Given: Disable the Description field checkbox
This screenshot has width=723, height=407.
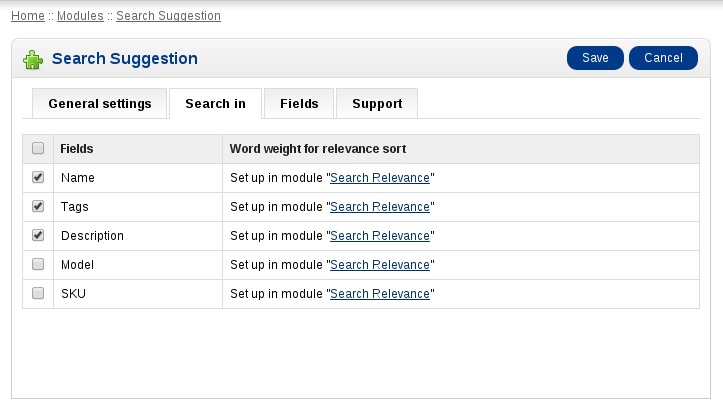Looking at the screenshot, I should 38,235.
